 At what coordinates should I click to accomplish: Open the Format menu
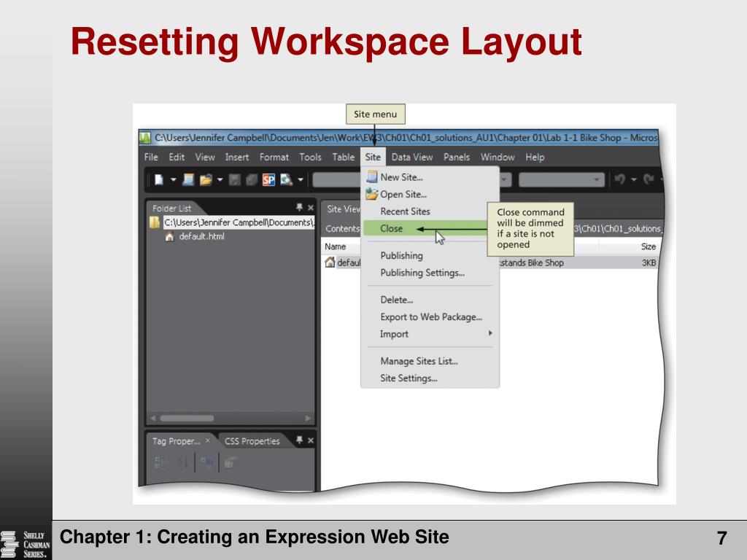point(274,157)
